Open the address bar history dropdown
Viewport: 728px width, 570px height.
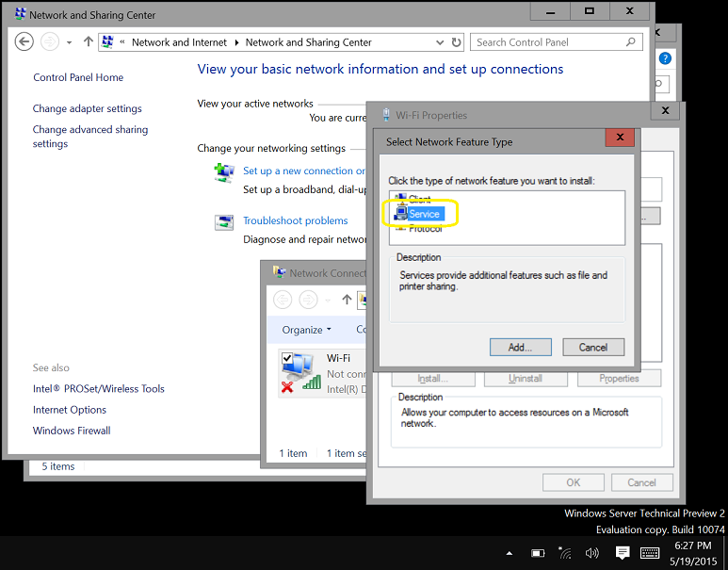[x=443, y=42]
